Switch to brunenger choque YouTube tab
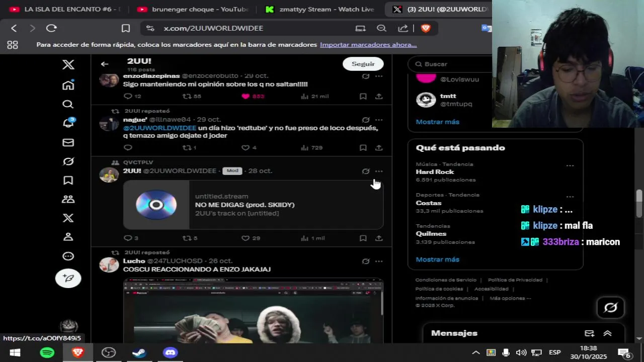 193,9
